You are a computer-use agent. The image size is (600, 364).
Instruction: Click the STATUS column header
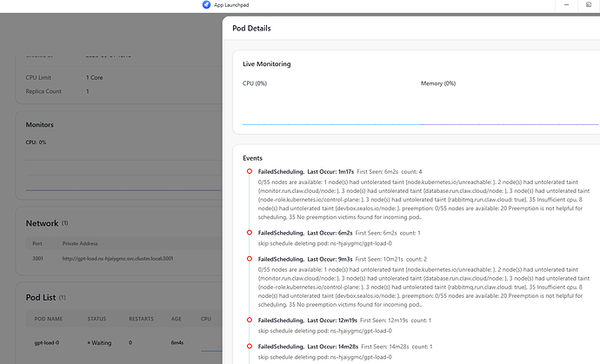[x=97, y=319]
